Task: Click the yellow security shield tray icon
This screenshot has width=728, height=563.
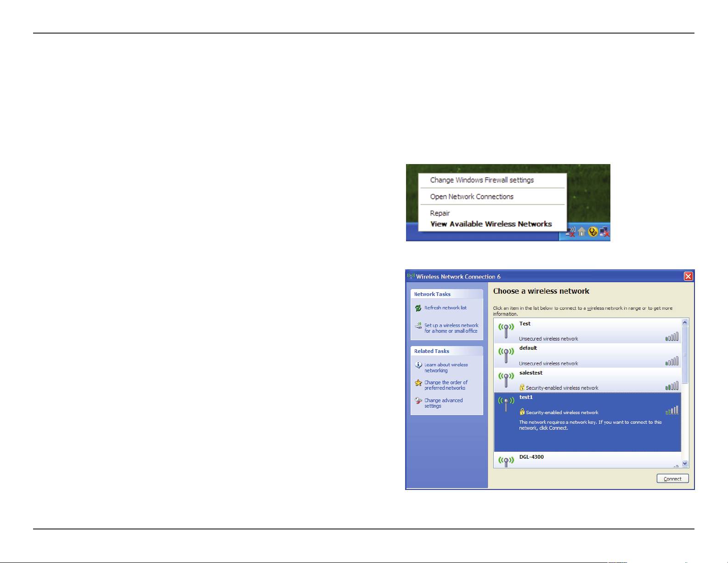Action: (x=593, y=232)
